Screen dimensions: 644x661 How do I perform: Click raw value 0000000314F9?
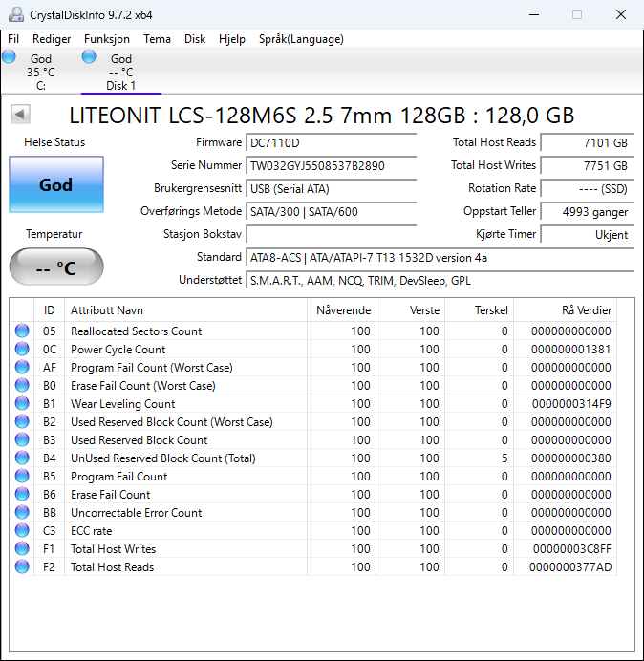tap(571, 404)
